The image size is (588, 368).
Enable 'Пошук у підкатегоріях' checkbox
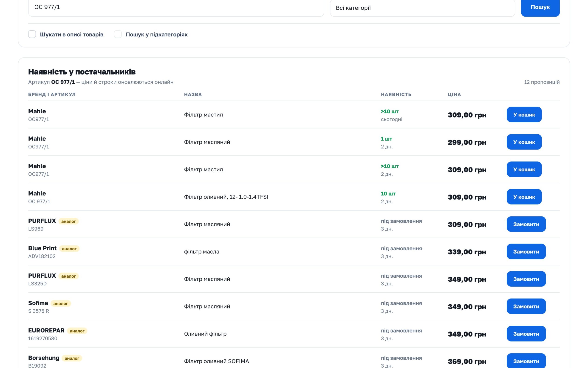(x=118, y=34)
